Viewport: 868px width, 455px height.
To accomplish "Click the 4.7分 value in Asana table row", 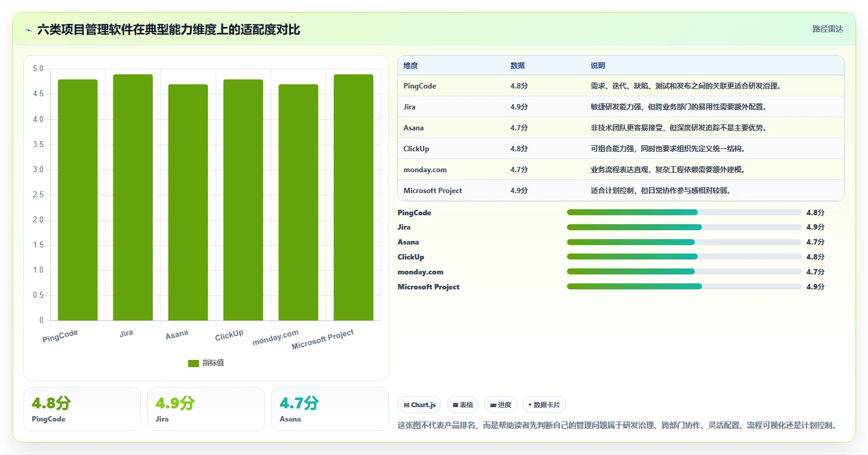I will tap(519, 128).
